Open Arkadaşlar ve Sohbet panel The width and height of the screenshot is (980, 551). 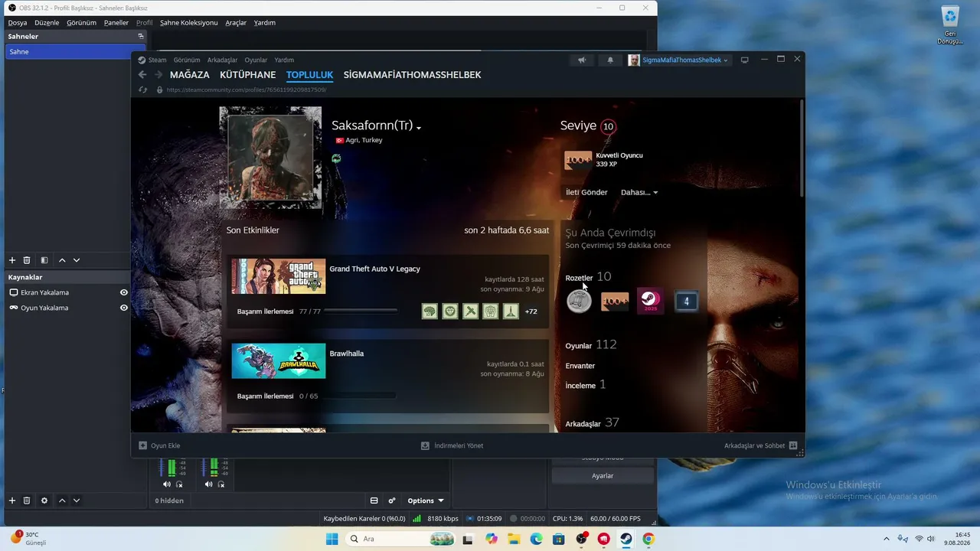[761, 445]
